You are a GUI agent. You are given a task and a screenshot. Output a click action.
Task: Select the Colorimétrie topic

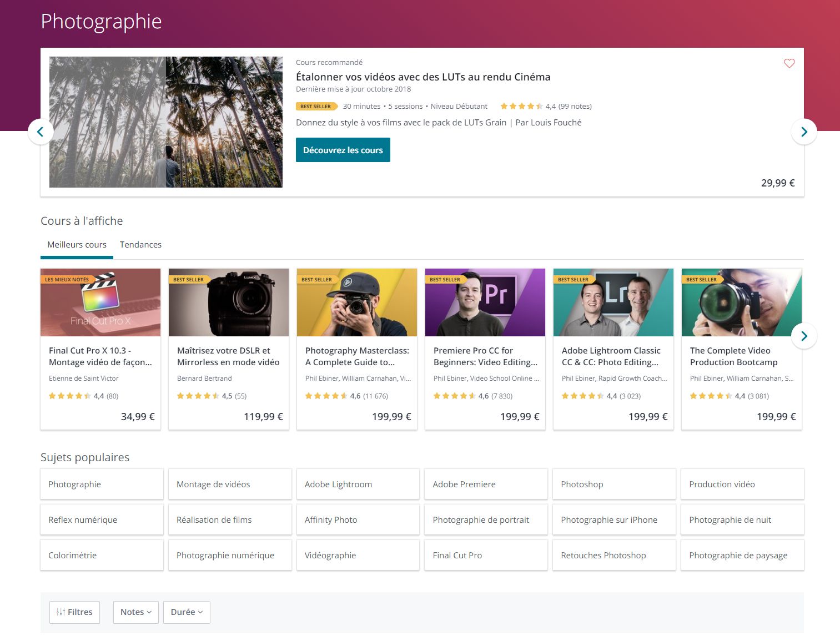102,555
